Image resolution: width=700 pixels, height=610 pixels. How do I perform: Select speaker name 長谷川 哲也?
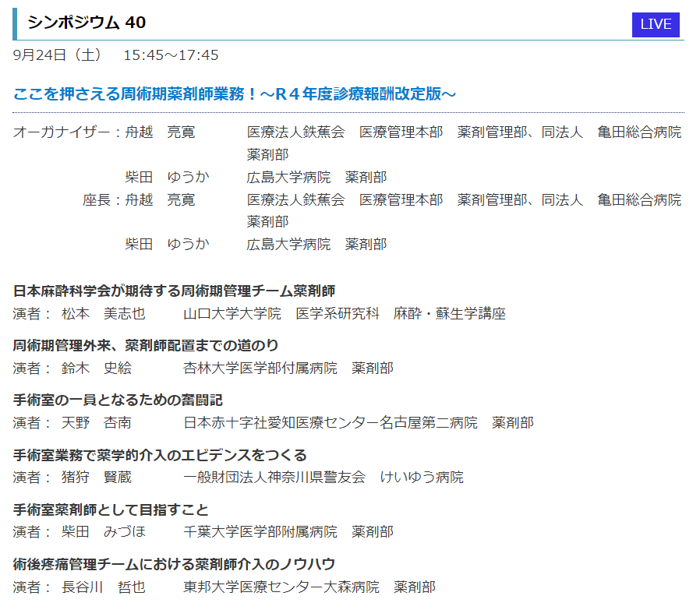(104, 587)
